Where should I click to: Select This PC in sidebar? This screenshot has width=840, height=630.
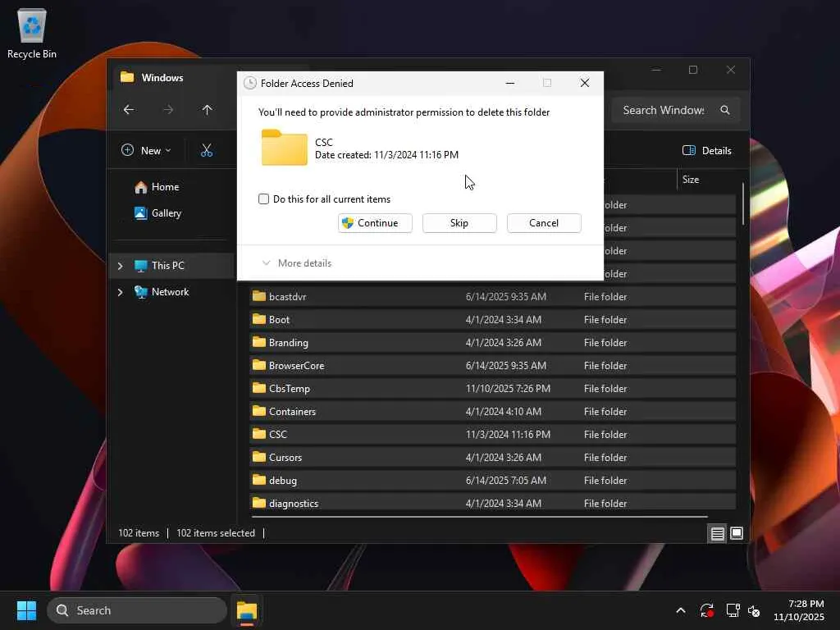point(172,266)
